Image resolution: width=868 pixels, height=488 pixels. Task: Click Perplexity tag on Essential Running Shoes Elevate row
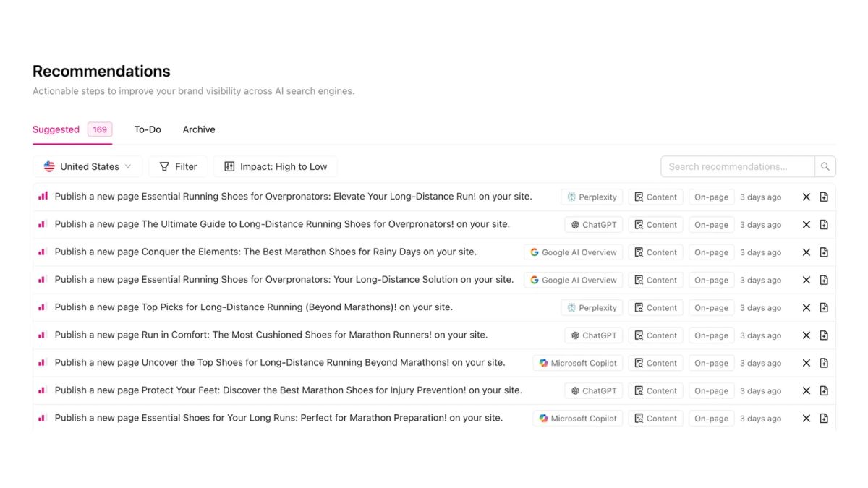point(592,197)
